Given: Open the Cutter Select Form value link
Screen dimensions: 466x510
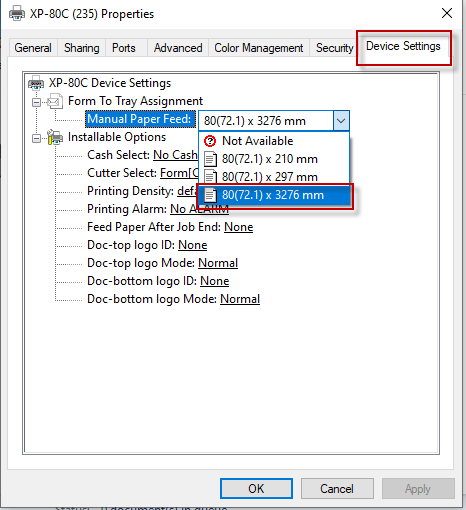Looking at the screenshot, I should point(179,173).
